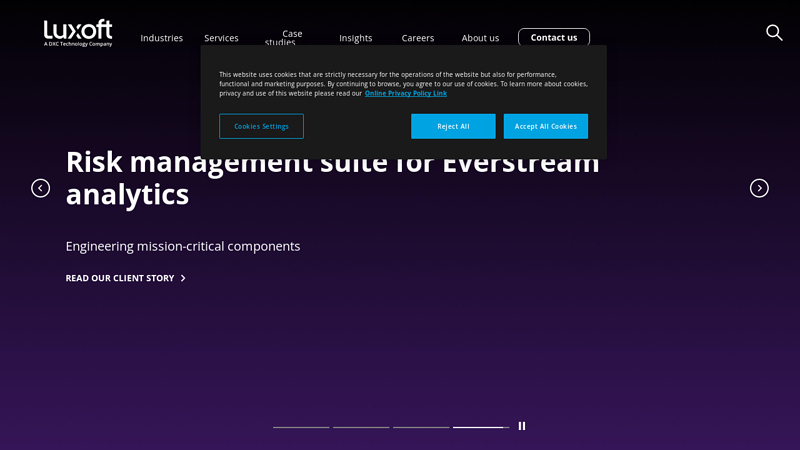Image resolution: width=800 pixels, height=450 pixels.
Task: Reject All cookies
Action: (x=453, y=126)
